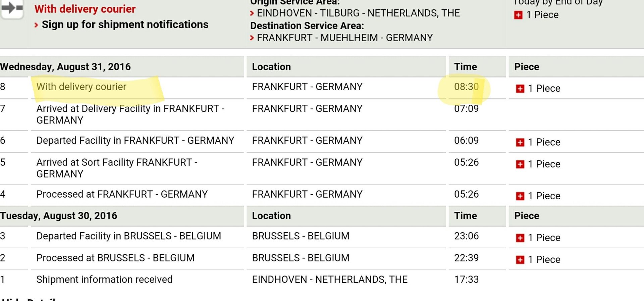Click the plus icon in Arrived at Sort Facility row

(x=520, y=164)
